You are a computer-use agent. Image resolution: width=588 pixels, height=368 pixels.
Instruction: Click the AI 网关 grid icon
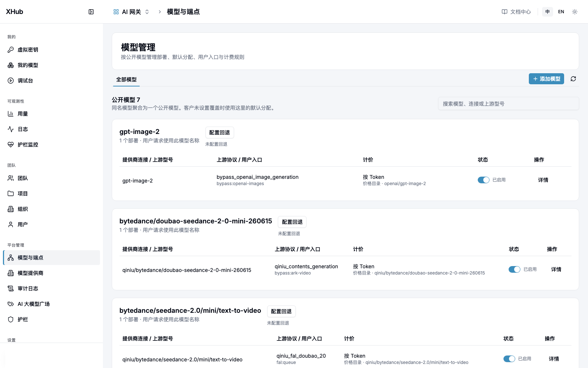pyautogui.click(x=116, y=12)
